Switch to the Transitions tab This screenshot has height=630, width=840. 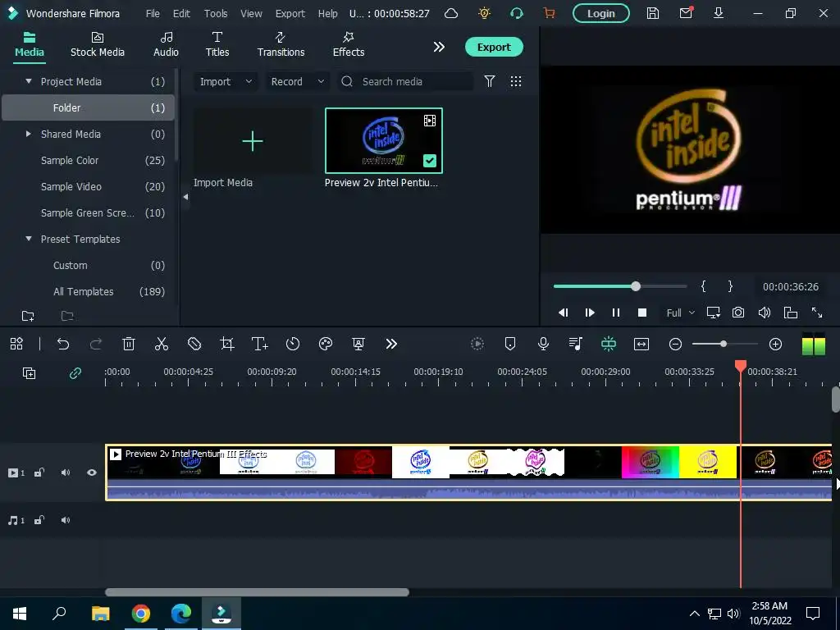pyautogui.click(x=281, y=44)
